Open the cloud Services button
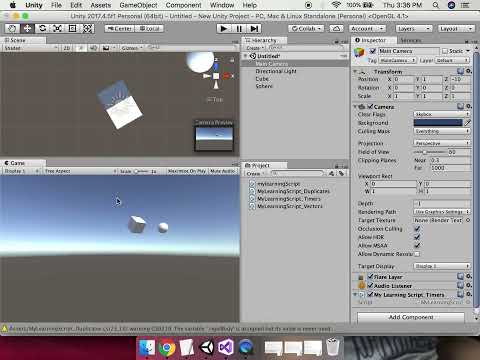Image resolution: width=480 pixels, height=360 pixels. click(x=336, y=29)
